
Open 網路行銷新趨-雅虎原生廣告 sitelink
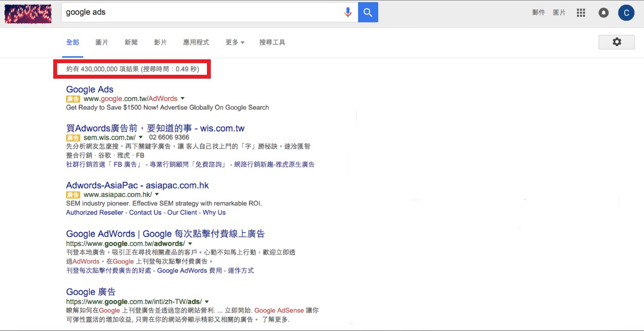tap(274, 165)
